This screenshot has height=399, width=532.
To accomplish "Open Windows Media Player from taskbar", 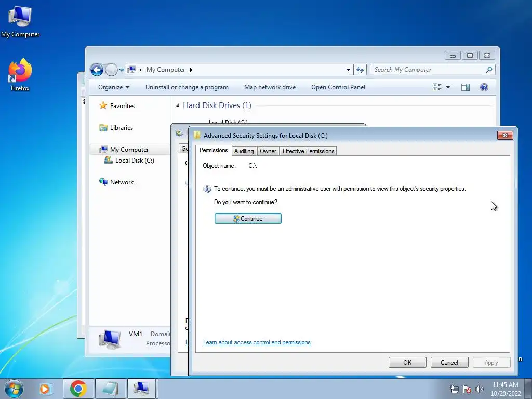I will tap(45, 389).
